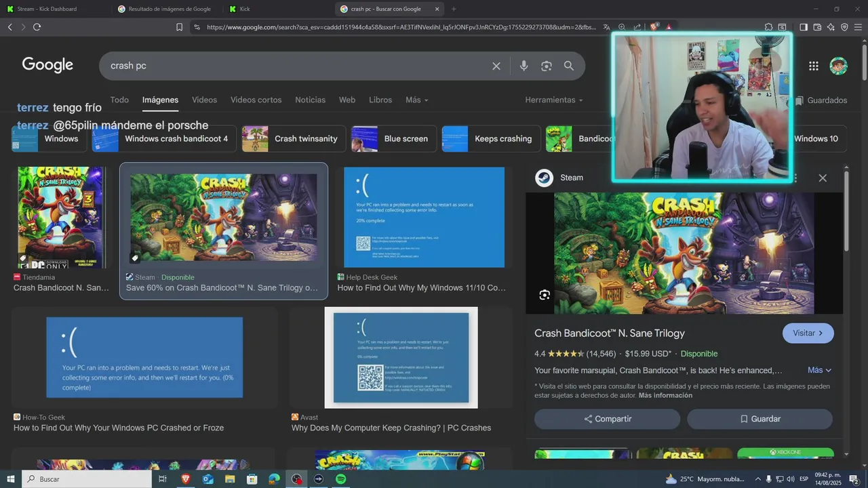This screenshot has width=868, height=488.
Task: Select the Crash twinsanity suggestion chip
Action: coord(294,139)
